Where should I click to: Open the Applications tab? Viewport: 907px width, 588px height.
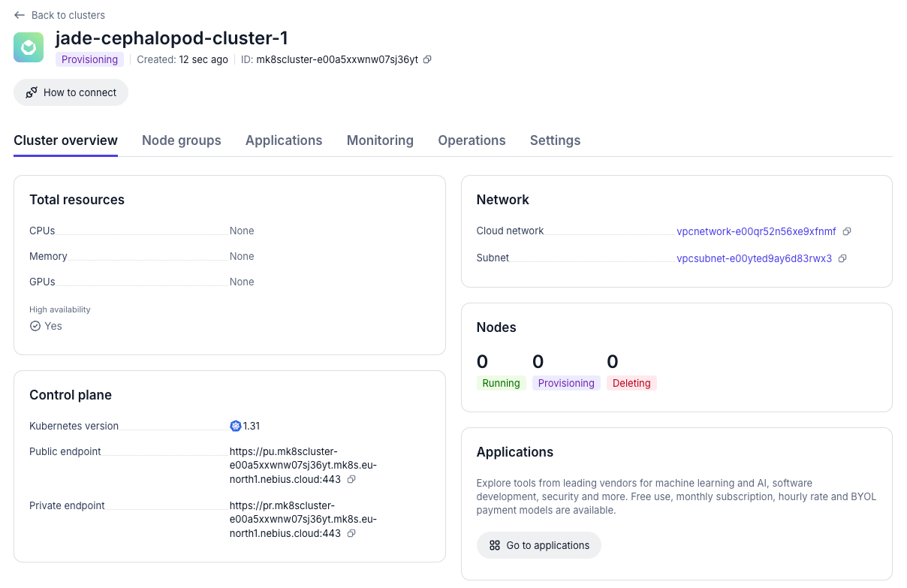[x=284, y=140]
